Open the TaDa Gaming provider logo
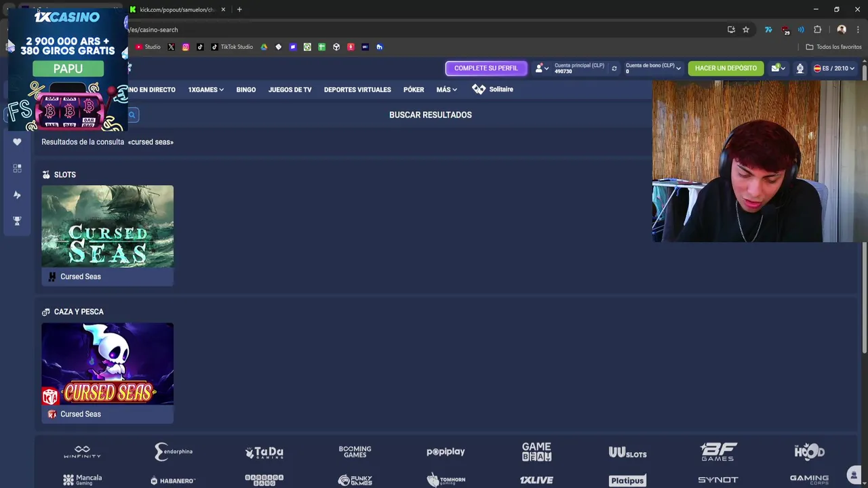Screen dimensions: 868x488 click(x=264, y=452)
